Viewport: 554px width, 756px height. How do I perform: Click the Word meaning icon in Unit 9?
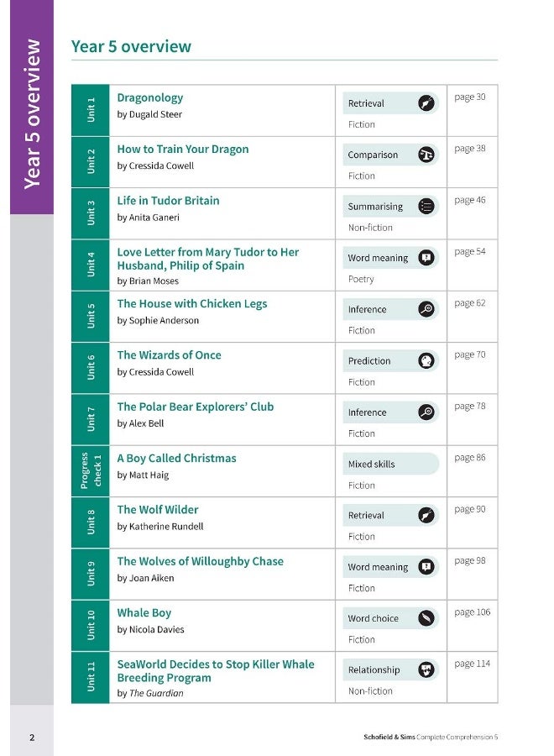coord(427,567)
